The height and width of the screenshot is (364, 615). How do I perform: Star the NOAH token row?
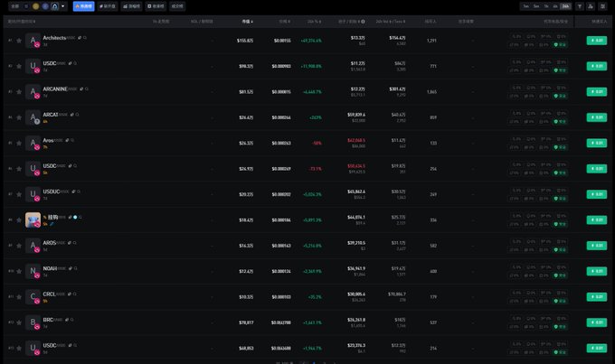pyautogui.click(x=19, y=271)
